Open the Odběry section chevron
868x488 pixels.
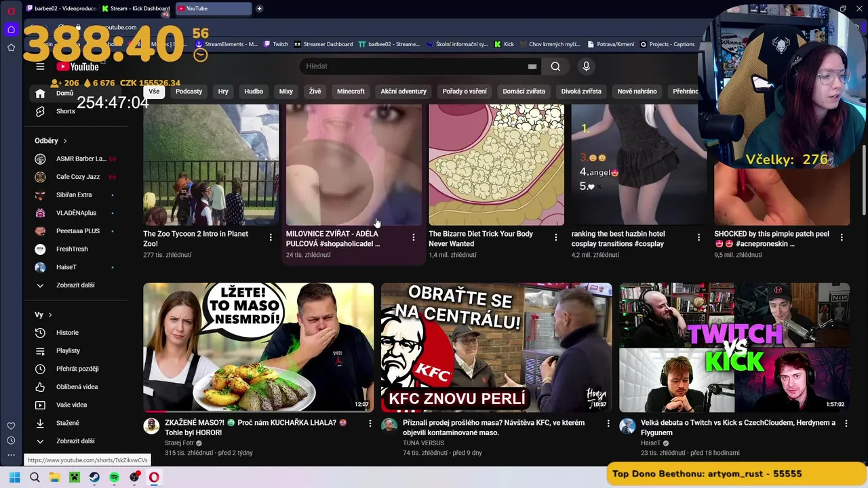coord(65,141)
